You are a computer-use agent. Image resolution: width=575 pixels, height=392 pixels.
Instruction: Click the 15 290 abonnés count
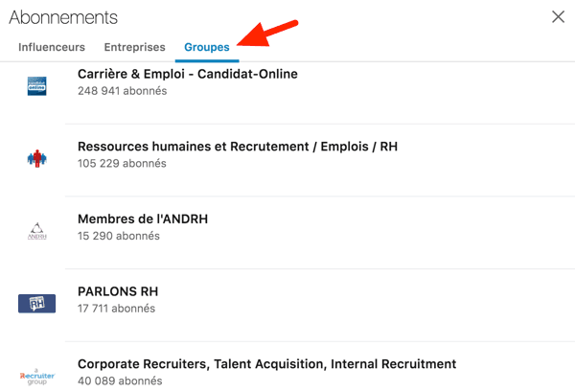click(x=119, y=237)
